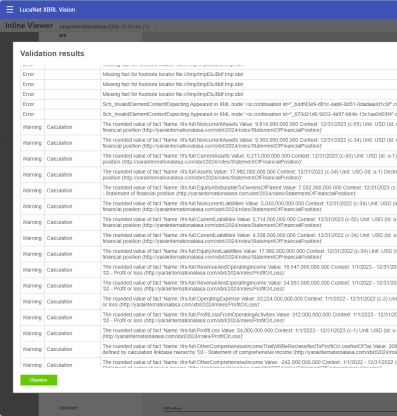This screenshot has width=397, height=416.
Task: Select the ifrs-full:Assets 17,982,000,000 warning row
Action: click(x=209, y=175)
